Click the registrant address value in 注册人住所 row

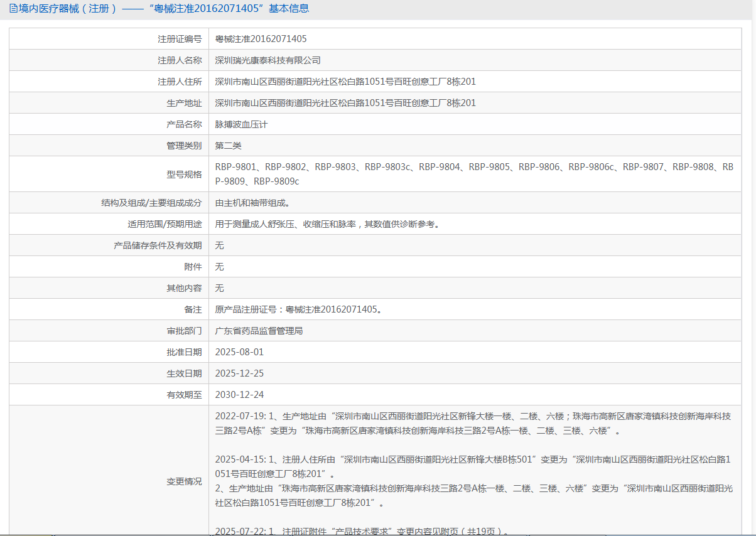(345, 82)
